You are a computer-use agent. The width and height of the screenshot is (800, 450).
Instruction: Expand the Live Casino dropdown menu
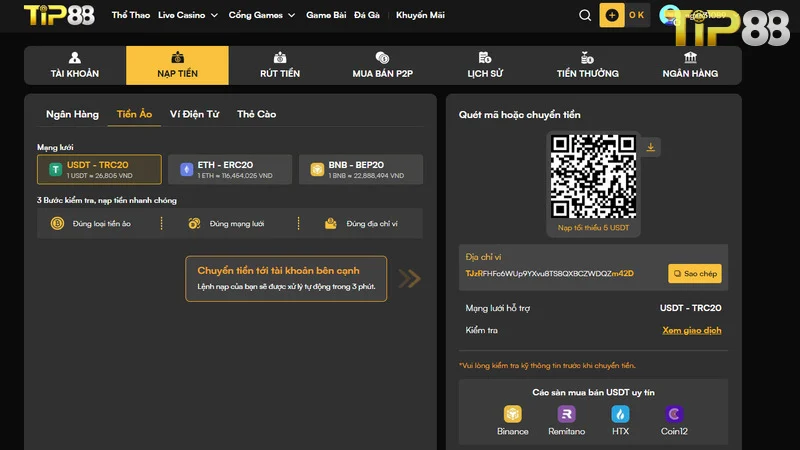point(188,15)
